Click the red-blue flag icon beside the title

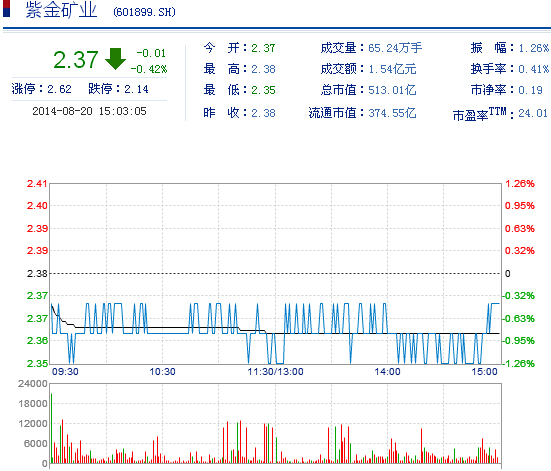pos(7,8)
